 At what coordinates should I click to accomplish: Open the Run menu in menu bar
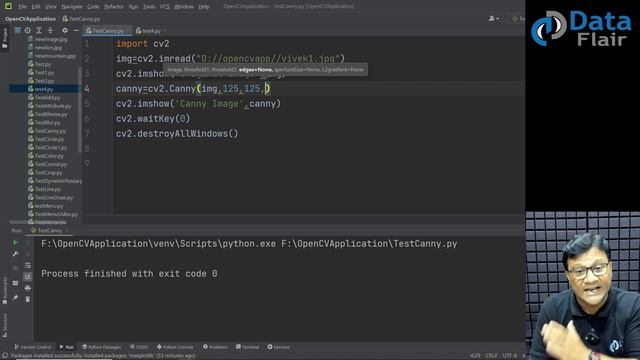(133, 7)
